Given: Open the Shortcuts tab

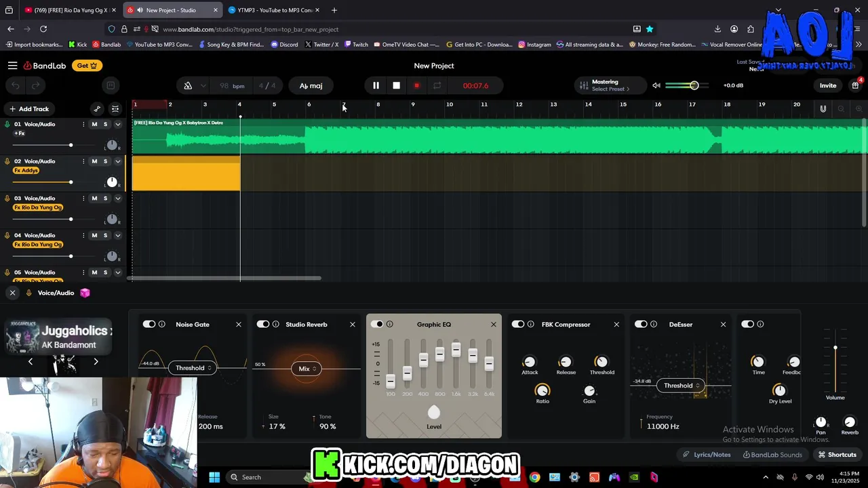Looking at the screenshot, I should (x=837, y=455).
